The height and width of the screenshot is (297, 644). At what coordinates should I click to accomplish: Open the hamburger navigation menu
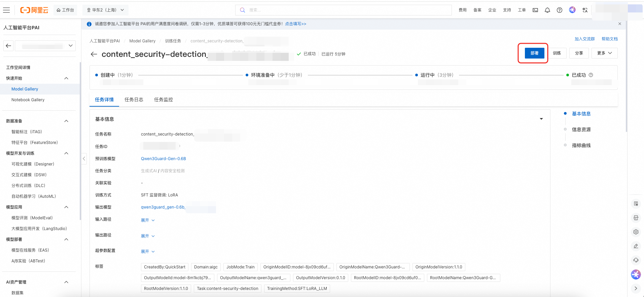coord(6,10)
